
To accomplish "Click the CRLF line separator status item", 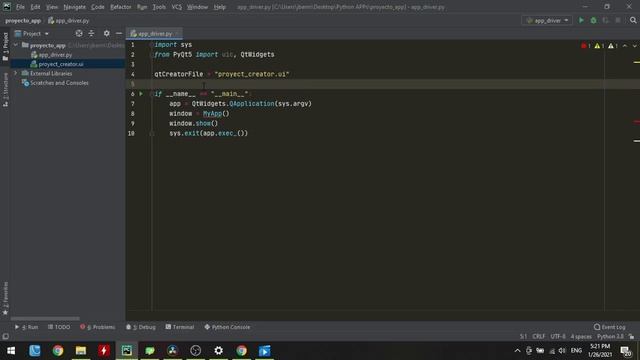I will tap(539, 336).
